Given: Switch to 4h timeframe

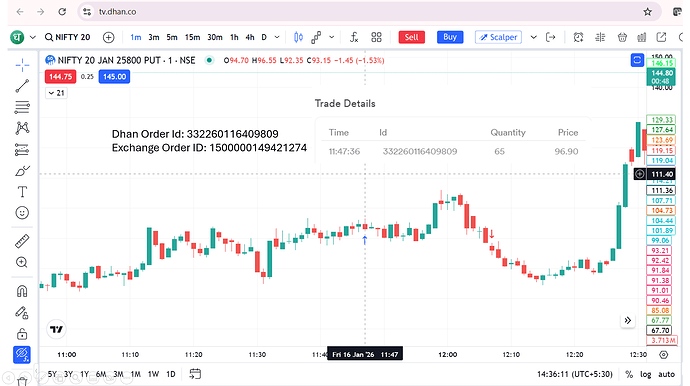Looking at the screenshot, I should tap(250, 37).
